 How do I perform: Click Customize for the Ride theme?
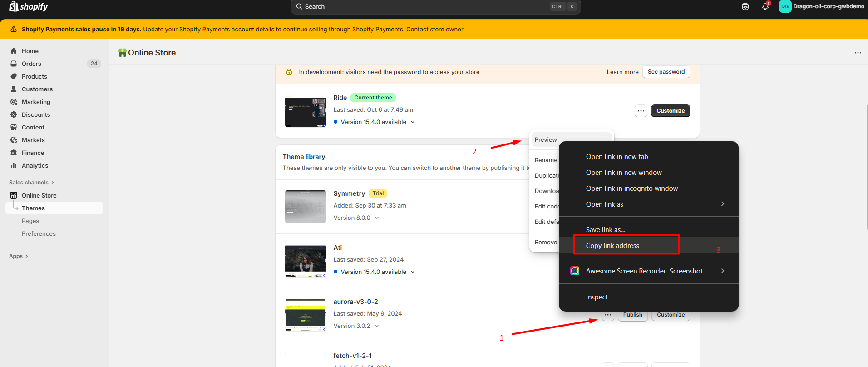[x=671, y=111]
